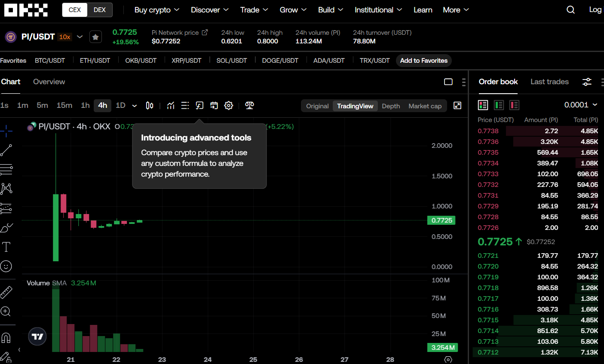Open chart panel more options dots
The image size is (604, 364).
(463, 82)
